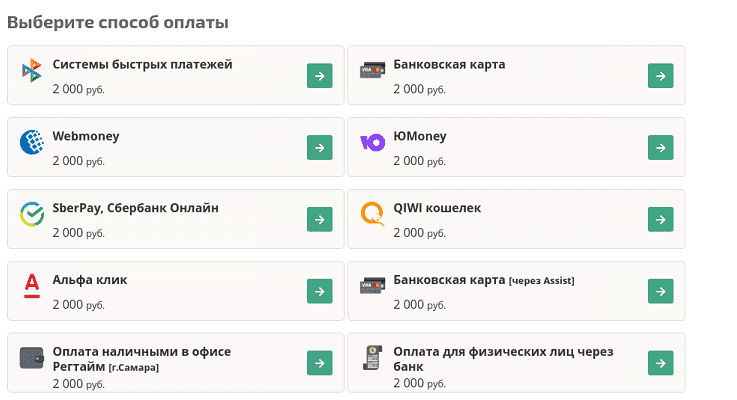Click the receipt icon for bank payment

pos(372,358)
